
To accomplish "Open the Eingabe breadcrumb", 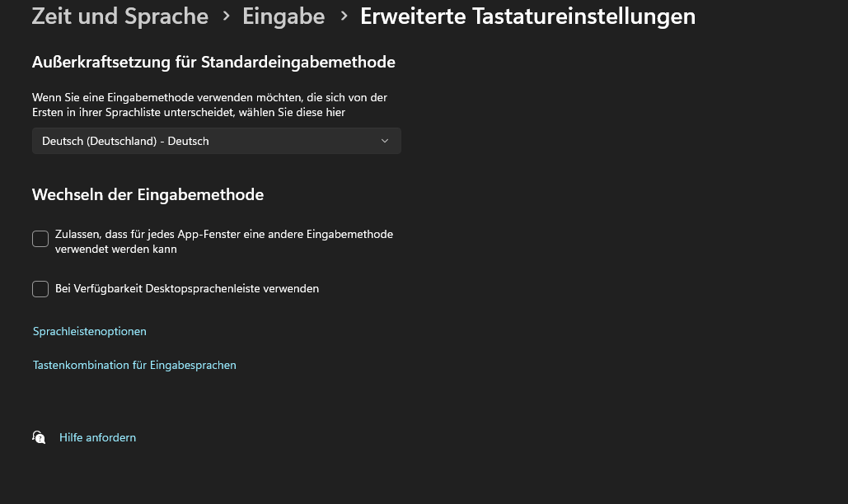I will click(x=283, y=16).
